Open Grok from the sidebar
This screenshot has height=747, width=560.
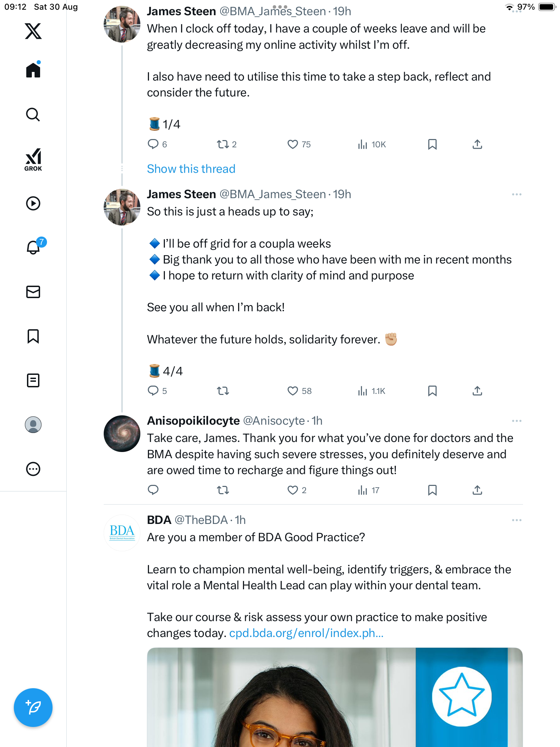pos(33,159)
